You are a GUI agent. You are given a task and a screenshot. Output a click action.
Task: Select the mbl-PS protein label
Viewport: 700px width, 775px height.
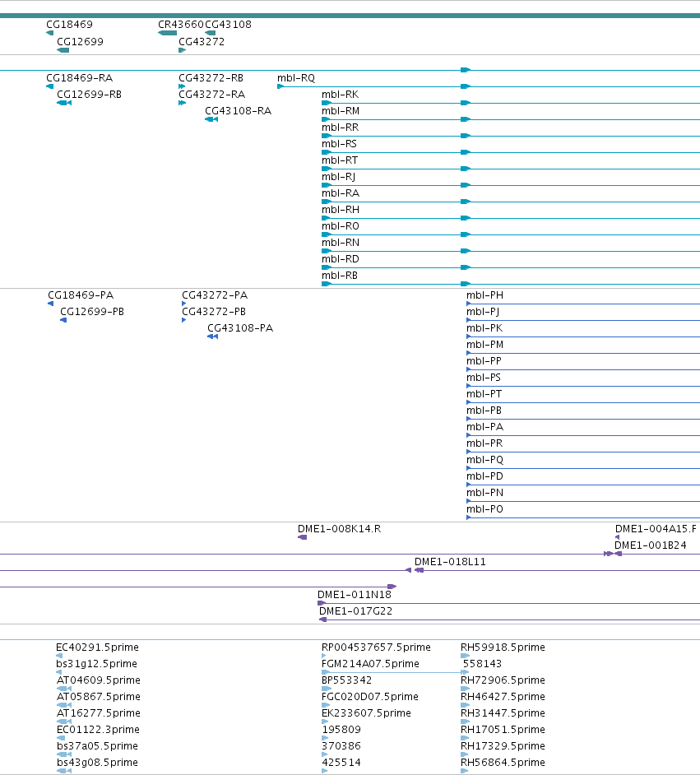coord(483,378)
